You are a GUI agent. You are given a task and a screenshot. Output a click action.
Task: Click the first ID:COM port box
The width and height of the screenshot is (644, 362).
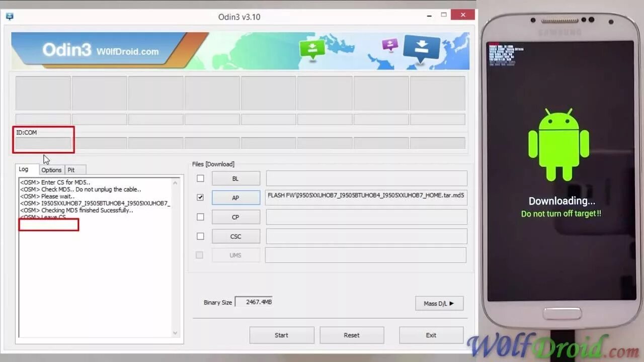pyautogui.click(x=43, y=143)
